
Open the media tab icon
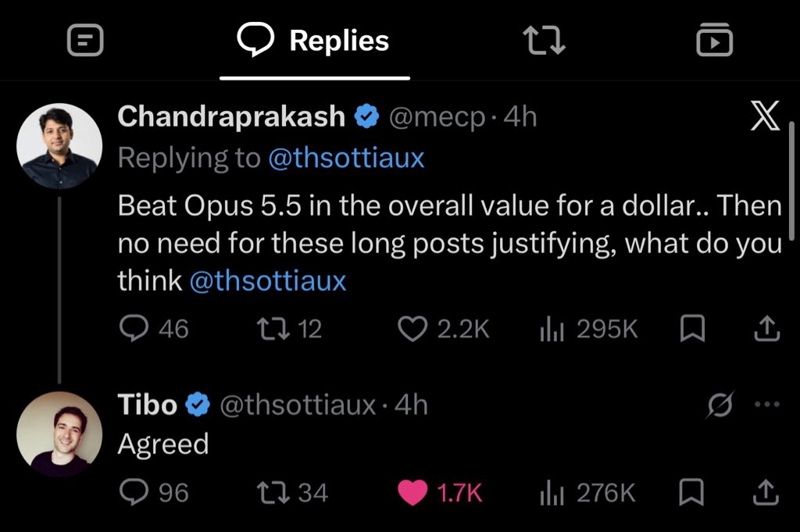pos(714,39)
